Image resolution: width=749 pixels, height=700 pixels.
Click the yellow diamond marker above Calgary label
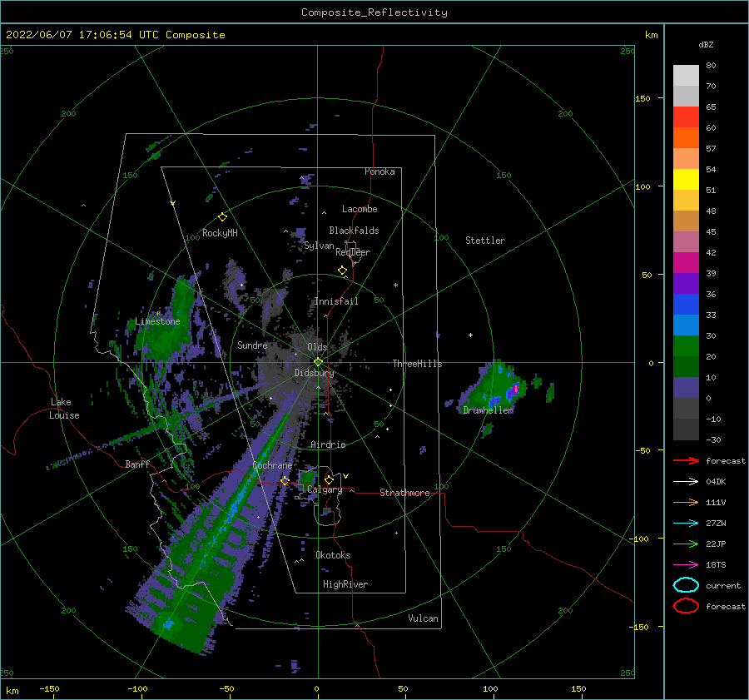tap(329, 479)
